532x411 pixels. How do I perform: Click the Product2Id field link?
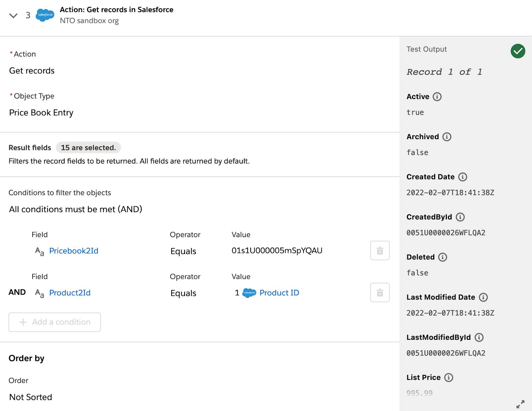(x=70, y=293)
